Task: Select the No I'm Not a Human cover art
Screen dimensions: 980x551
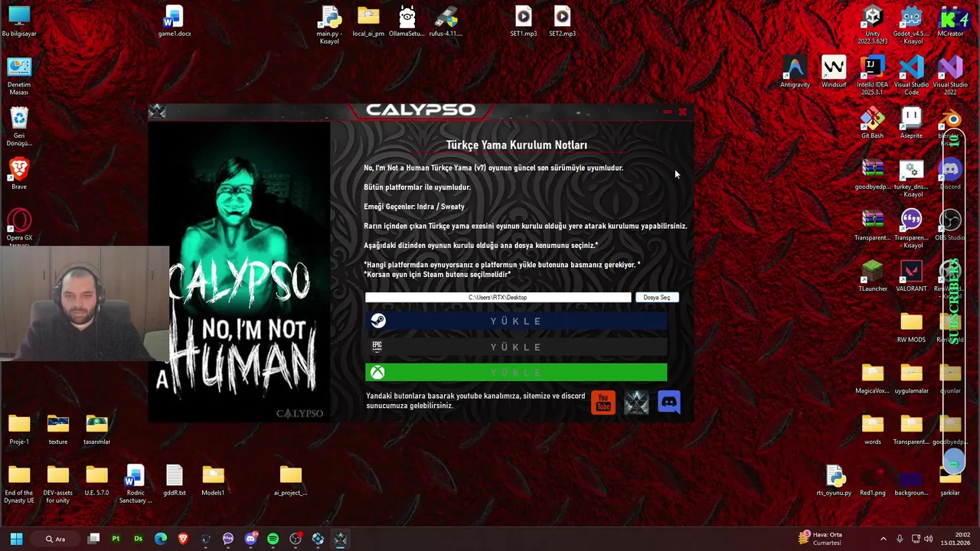Action: 239,271
